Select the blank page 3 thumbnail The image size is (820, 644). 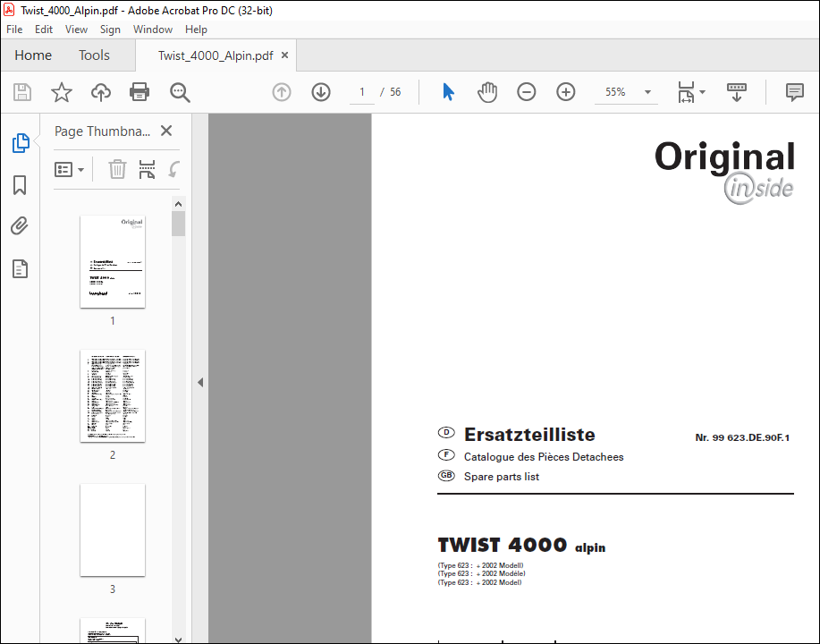(113, 530)
